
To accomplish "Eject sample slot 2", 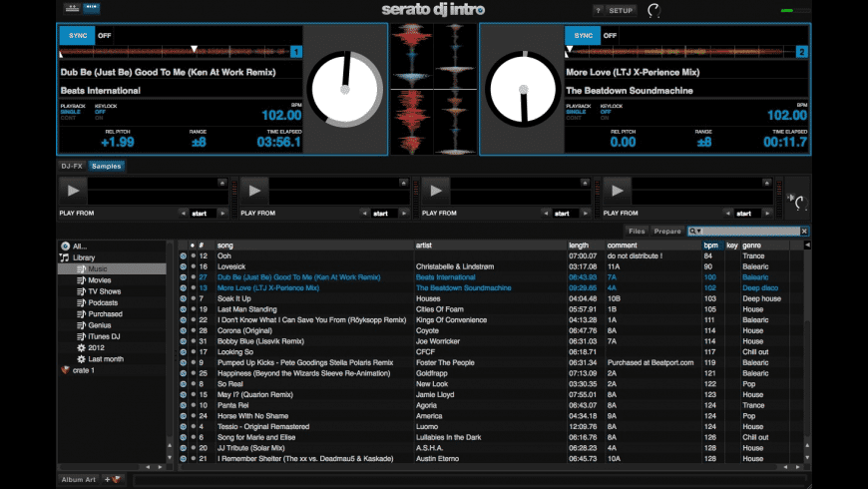I will coord(403,183).
